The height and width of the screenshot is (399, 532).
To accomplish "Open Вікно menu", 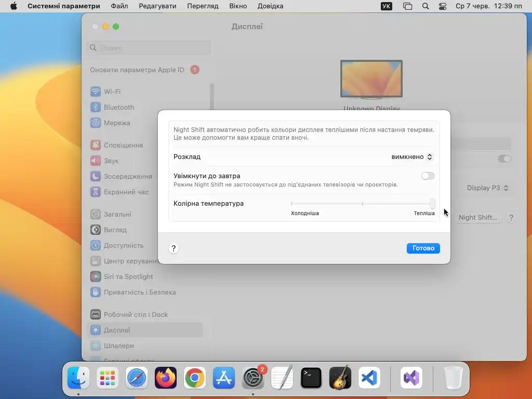I will click(238, 6).
